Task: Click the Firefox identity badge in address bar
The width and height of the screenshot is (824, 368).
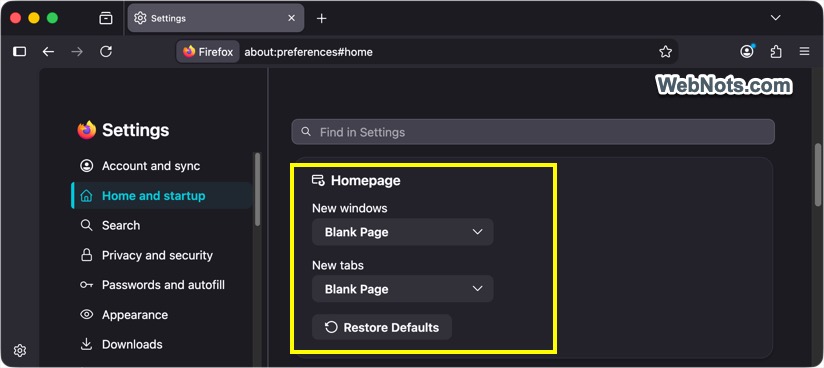Action: pyautogui.click(x=208, y=52)
